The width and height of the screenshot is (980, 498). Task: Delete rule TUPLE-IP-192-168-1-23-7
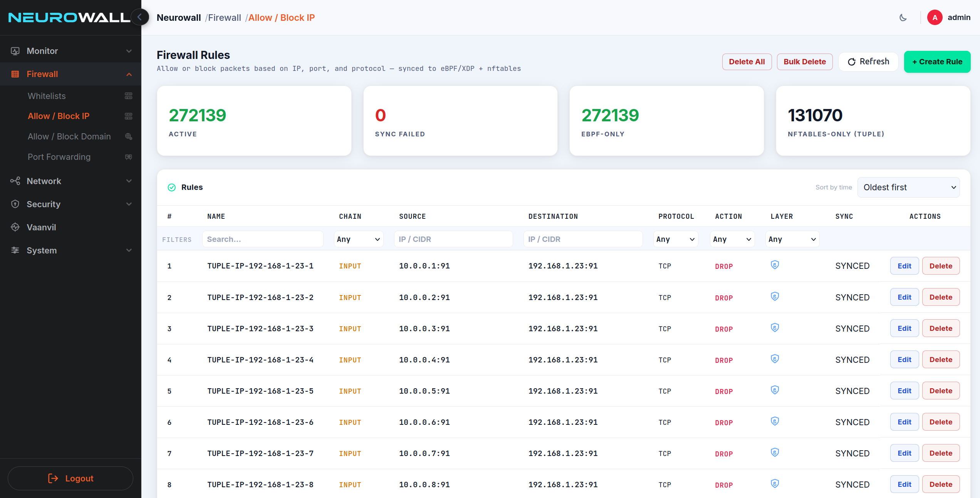click(941, 453)
